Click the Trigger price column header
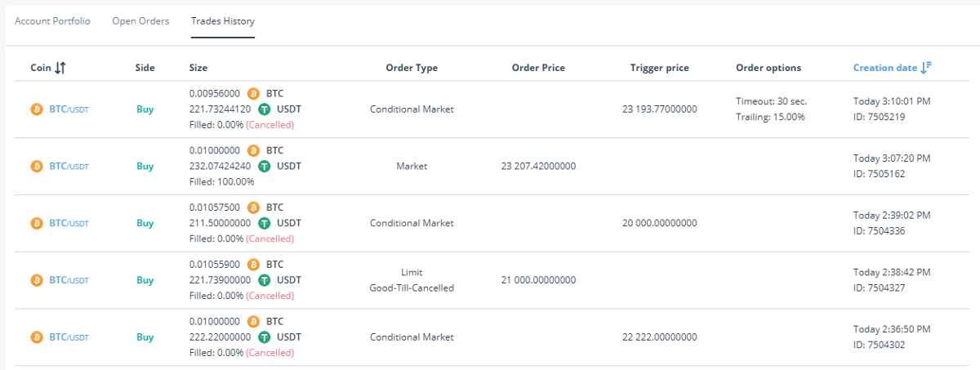The width and height of the screenshot is (980, 370). pyautogui.click(x=659, y=68)
